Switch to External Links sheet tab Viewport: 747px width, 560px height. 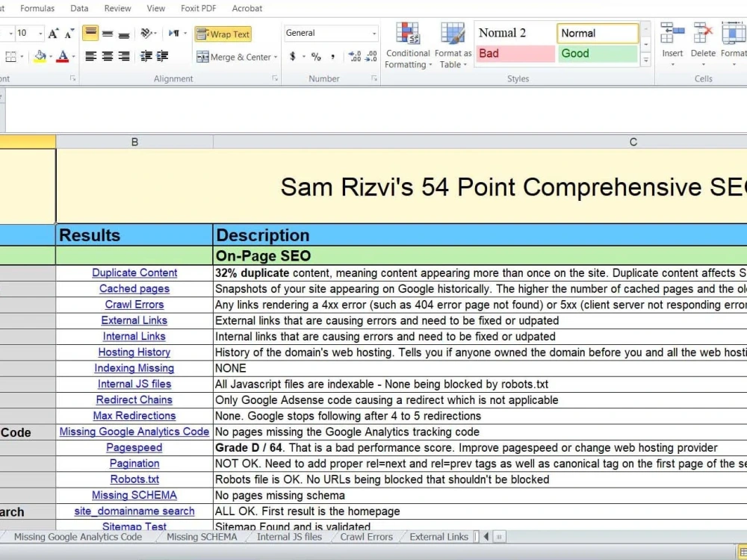438,537
